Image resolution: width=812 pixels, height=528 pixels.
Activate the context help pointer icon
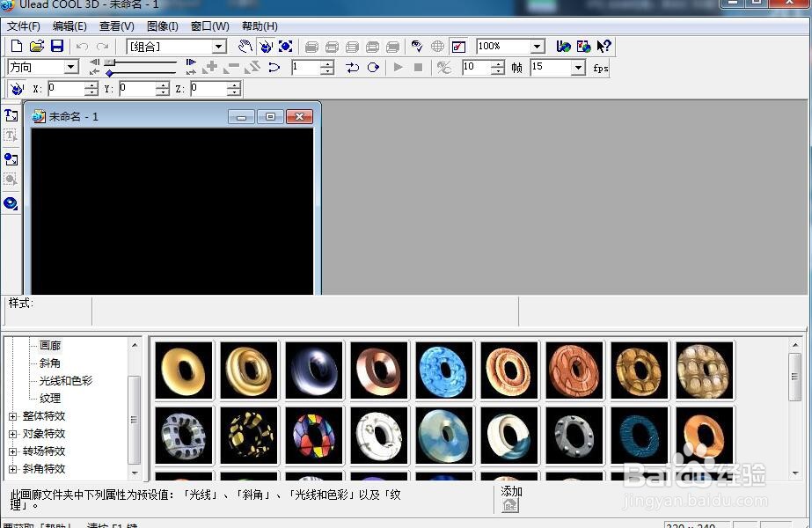(x=604, y=46)
